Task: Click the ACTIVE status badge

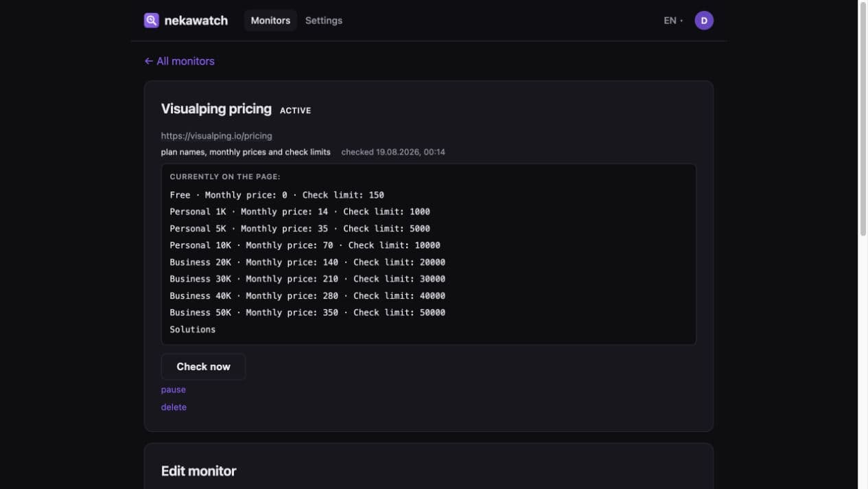Action: [x=296, y=111]
